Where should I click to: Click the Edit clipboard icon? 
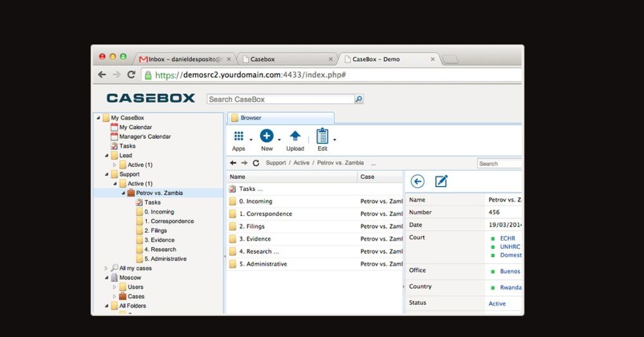[x=322, y=136]
